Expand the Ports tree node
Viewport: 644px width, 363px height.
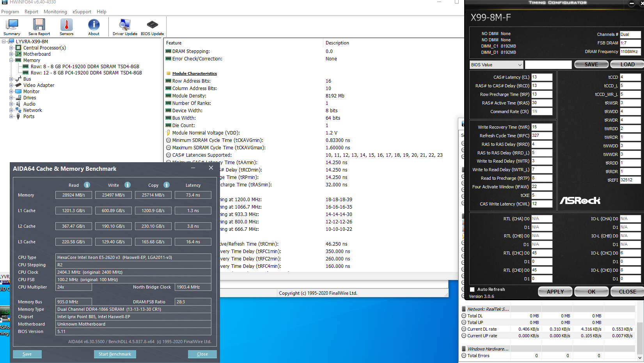pyautogui.click(x=11, y=117)
